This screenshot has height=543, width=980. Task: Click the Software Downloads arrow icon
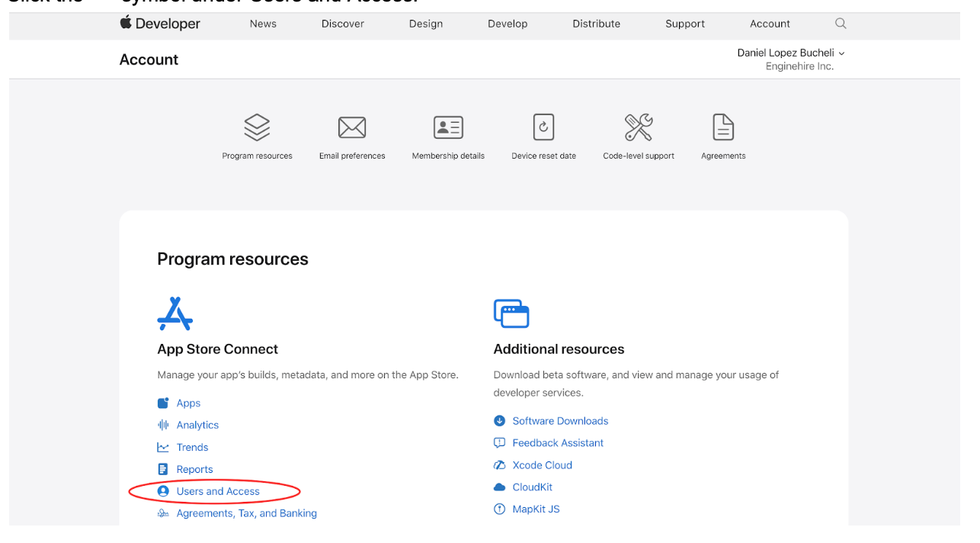click(x=500, y=421)
